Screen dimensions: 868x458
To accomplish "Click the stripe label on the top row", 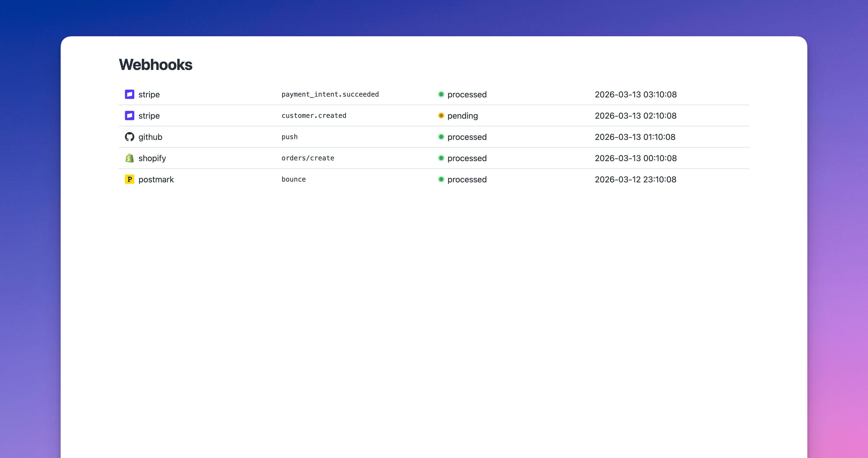I will [x=149, y=94].
